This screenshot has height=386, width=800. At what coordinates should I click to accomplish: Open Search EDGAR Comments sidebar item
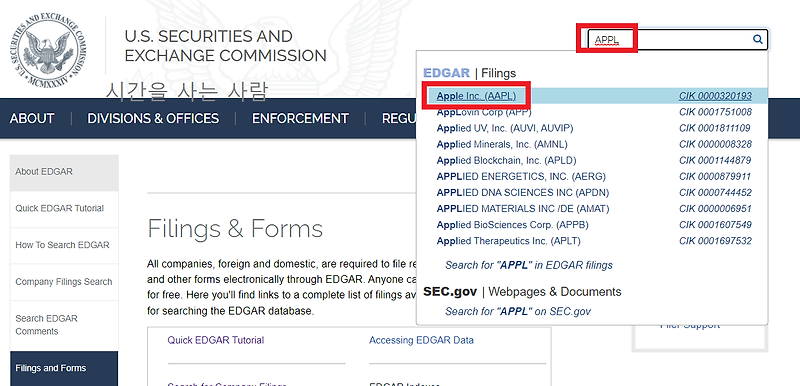(x=64, y=325)
